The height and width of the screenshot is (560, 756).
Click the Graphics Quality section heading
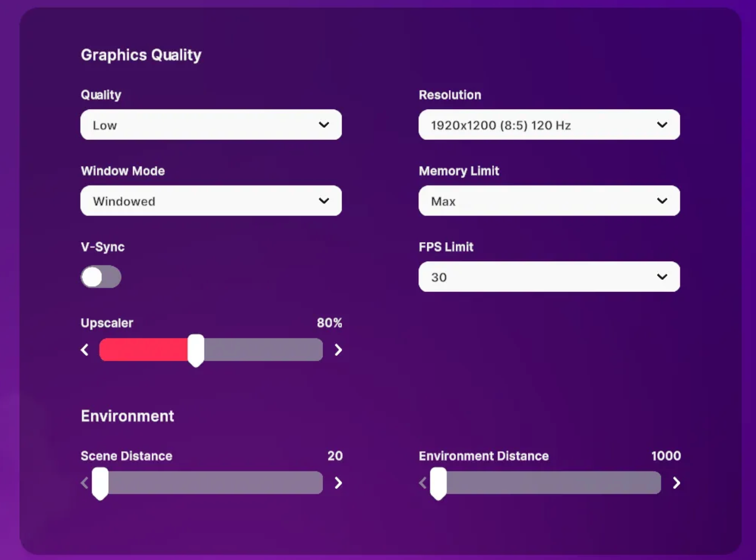(141, 55)
